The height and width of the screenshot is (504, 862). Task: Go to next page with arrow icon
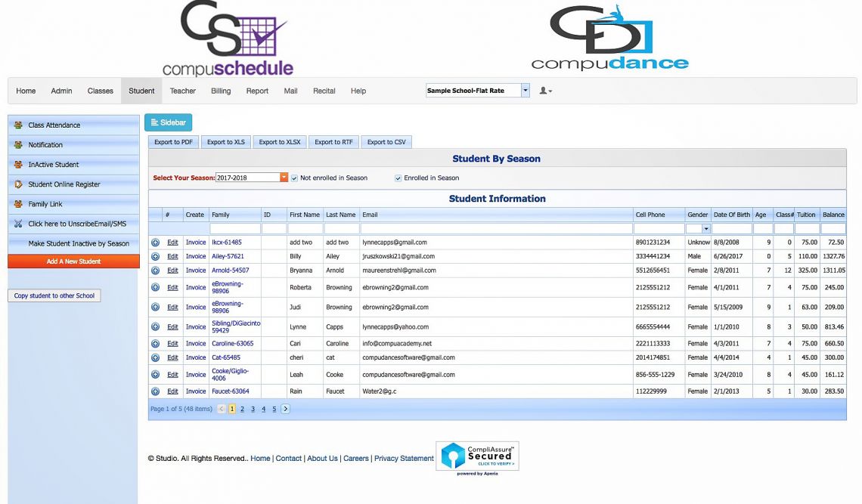285,409
